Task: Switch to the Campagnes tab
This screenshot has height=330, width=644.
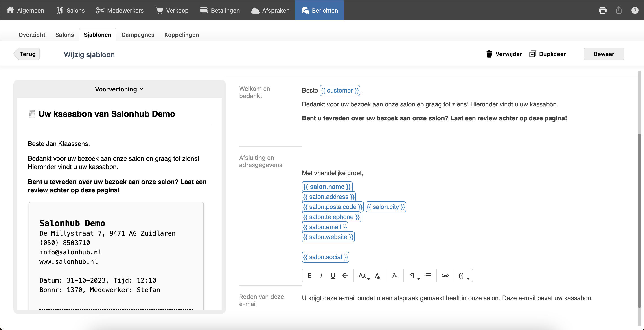Action: point(138,35)
